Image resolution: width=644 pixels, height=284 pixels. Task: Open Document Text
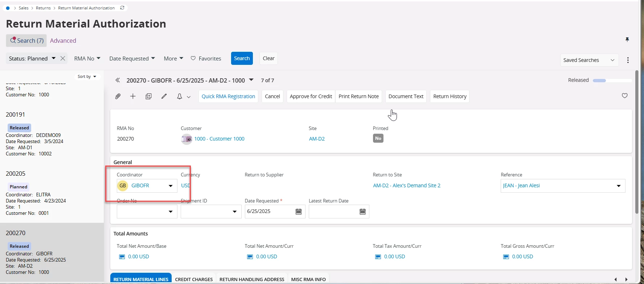coord(406,96)
